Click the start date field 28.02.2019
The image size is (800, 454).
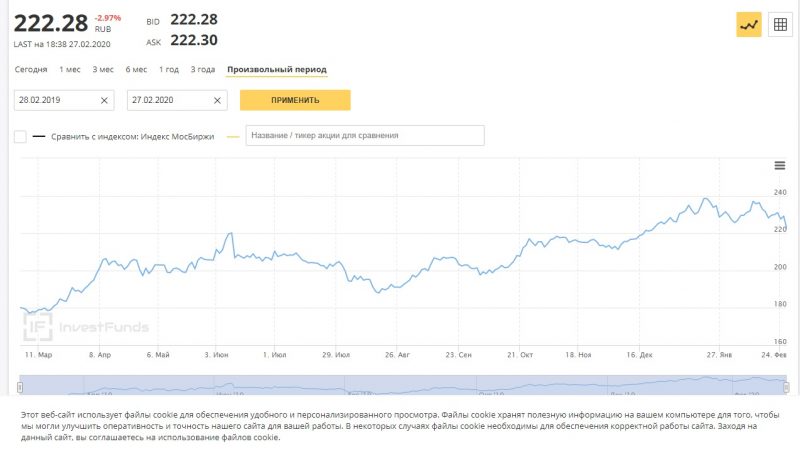(x=55, y=100)
